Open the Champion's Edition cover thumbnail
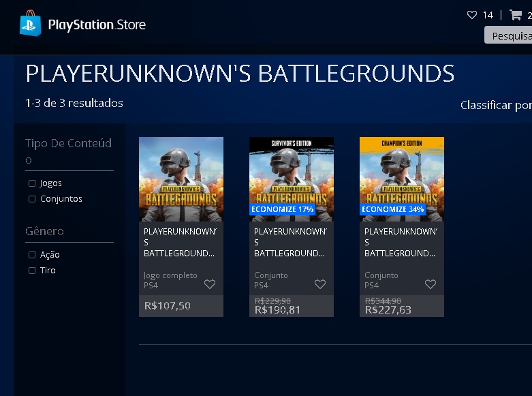The height and width of the screenshot is (396, 532). coord(402,179)
